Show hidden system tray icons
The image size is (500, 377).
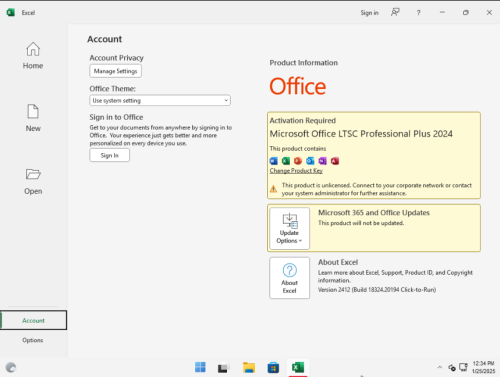coord(440,367)
